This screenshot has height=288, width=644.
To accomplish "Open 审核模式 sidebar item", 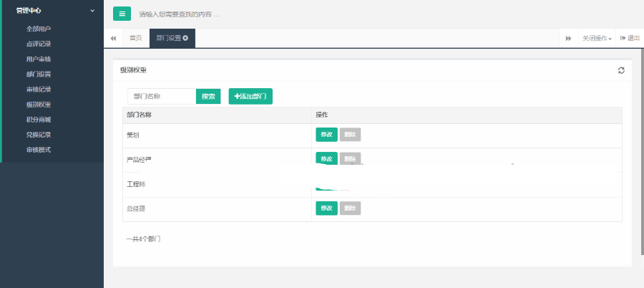I will [x=39, y=150].
